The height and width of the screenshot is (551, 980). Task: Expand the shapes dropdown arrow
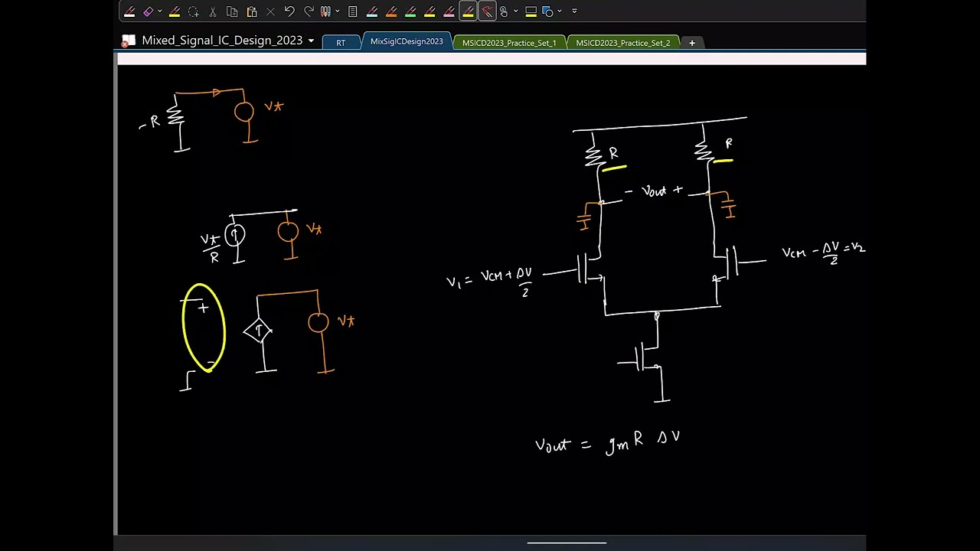560,11
